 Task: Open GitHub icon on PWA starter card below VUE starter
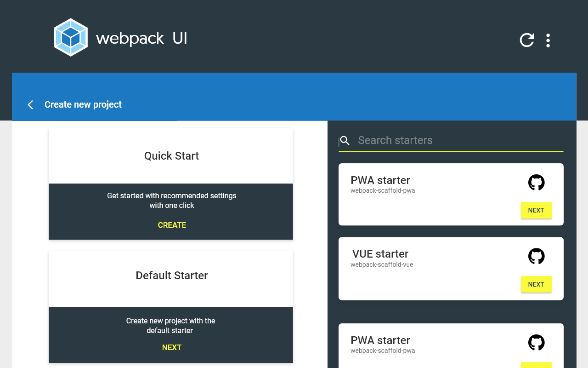click(x=537, y=343)
